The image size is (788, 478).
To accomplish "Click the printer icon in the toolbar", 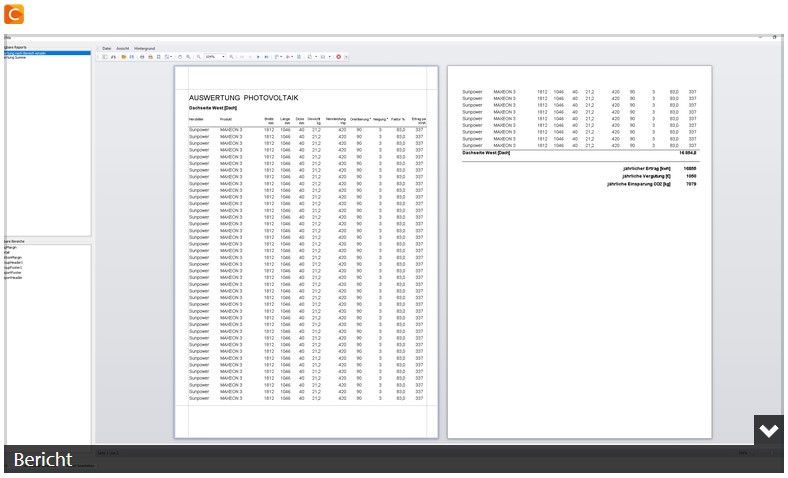I will [x=142, y=57].
